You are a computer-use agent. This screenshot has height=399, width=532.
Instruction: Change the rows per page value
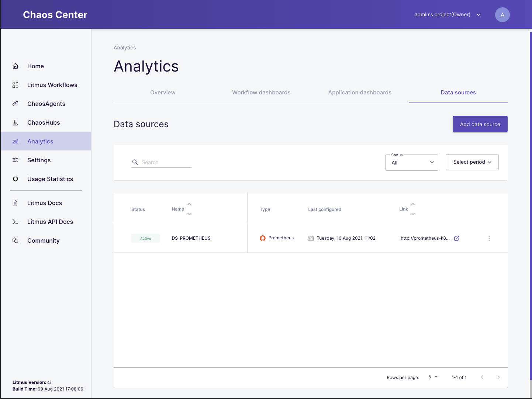433,377
